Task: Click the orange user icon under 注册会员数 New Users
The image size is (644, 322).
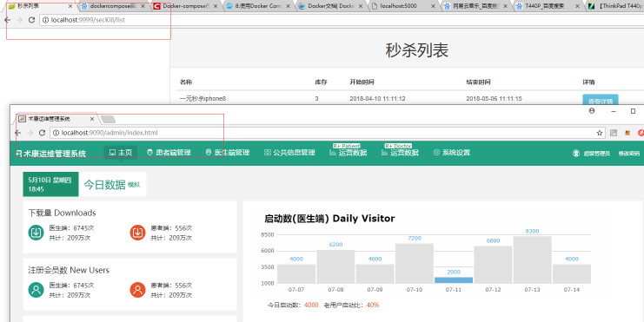Action: click(138, 290)
